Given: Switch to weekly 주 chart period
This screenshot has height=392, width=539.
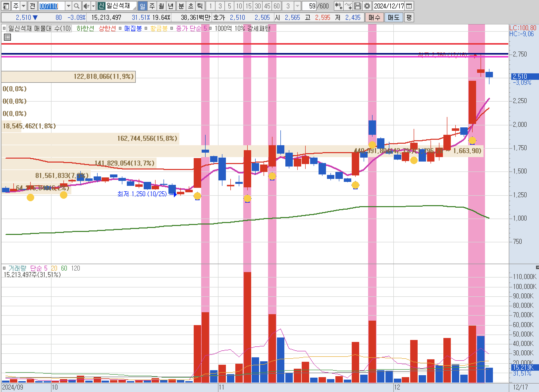Looking at the screenshot, I should point(152,6).
